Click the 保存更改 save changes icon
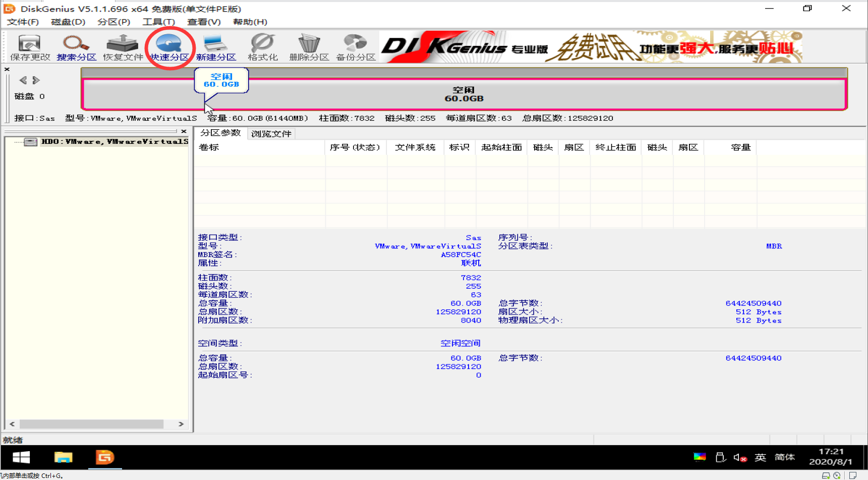This screenshot has width=868, height=480. point(30,48)
